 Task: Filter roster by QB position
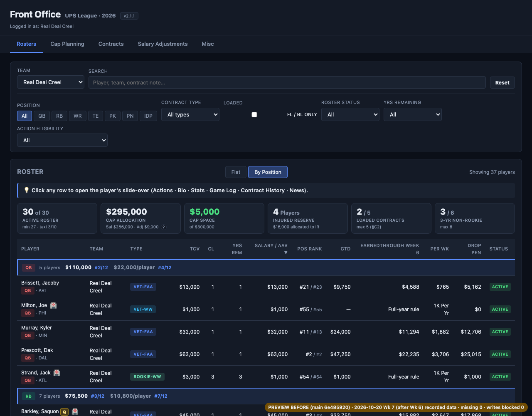42,116
